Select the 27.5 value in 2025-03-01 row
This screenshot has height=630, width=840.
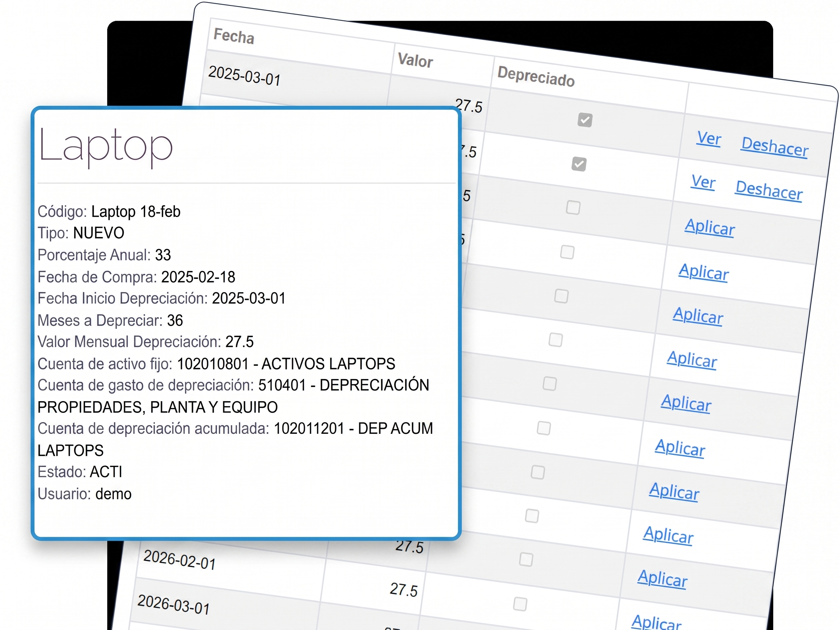[469, 105]
